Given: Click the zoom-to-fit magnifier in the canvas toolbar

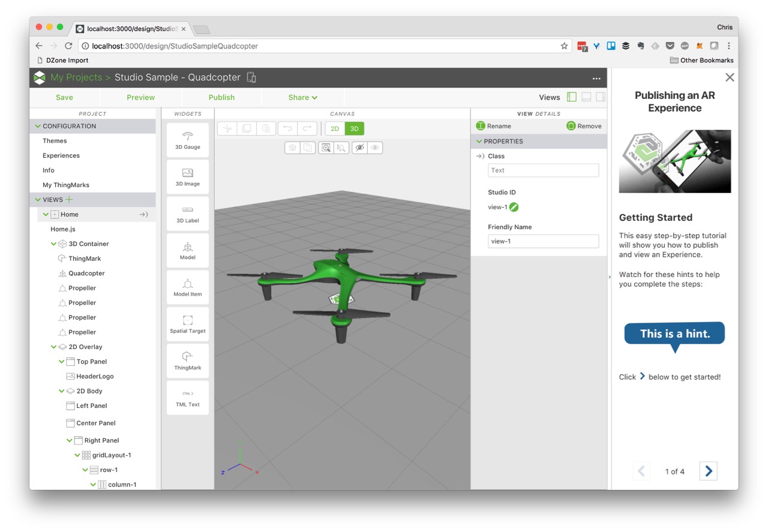Looking at the screenshot, I should pyautogui.click(x=325, y=148).
